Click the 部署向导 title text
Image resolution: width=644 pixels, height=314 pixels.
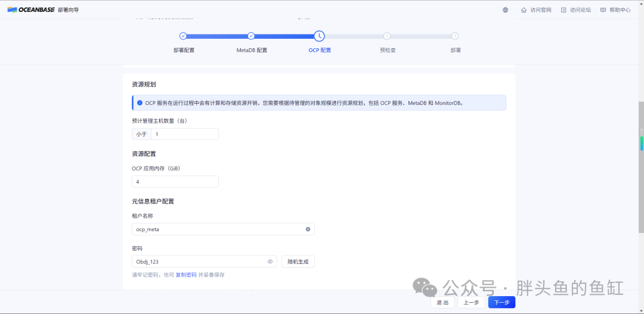(69, 10)
